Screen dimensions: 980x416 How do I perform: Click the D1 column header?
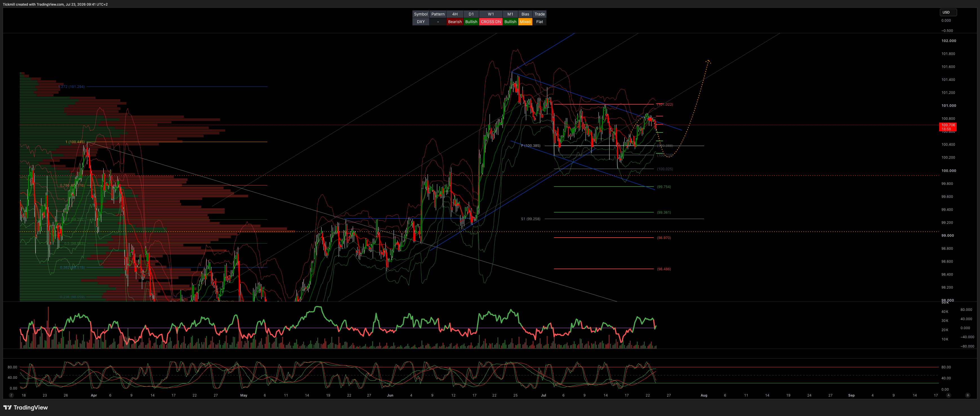click(471, 14)
